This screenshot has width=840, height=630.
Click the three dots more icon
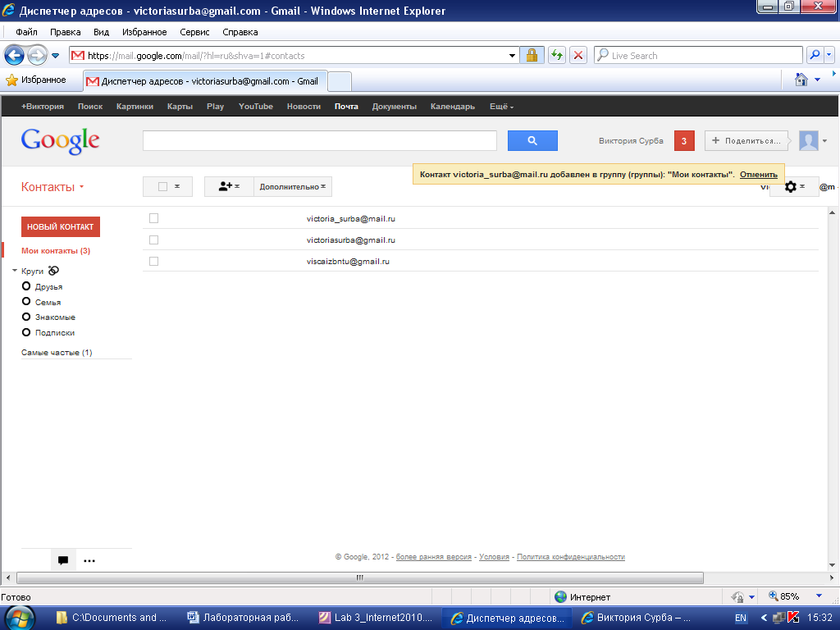click(89, 561)
